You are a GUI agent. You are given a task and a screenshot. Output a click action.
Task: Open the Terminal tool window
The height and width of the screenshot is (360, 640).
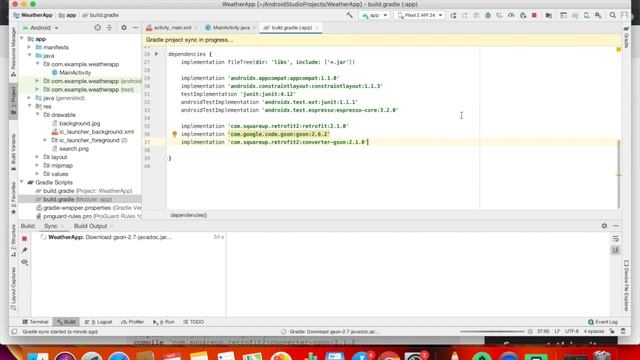coord(36,322)
